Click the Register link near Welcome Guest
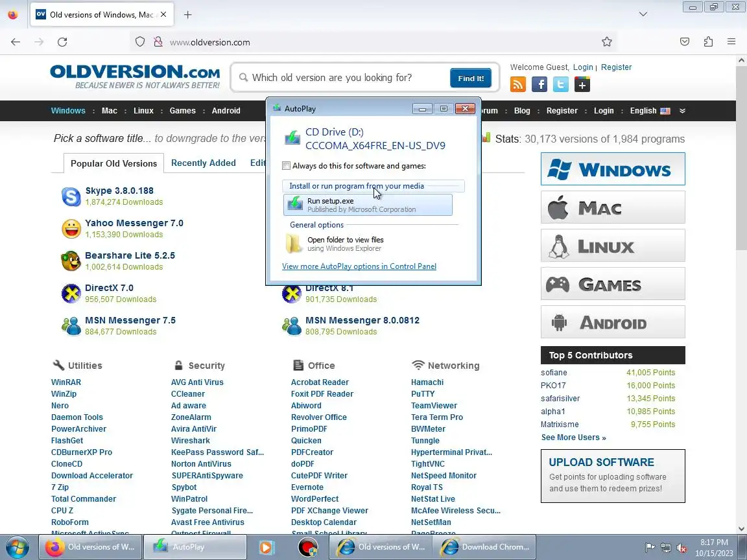The width and height of the screenshot is (747, 560). click(616, 67)
